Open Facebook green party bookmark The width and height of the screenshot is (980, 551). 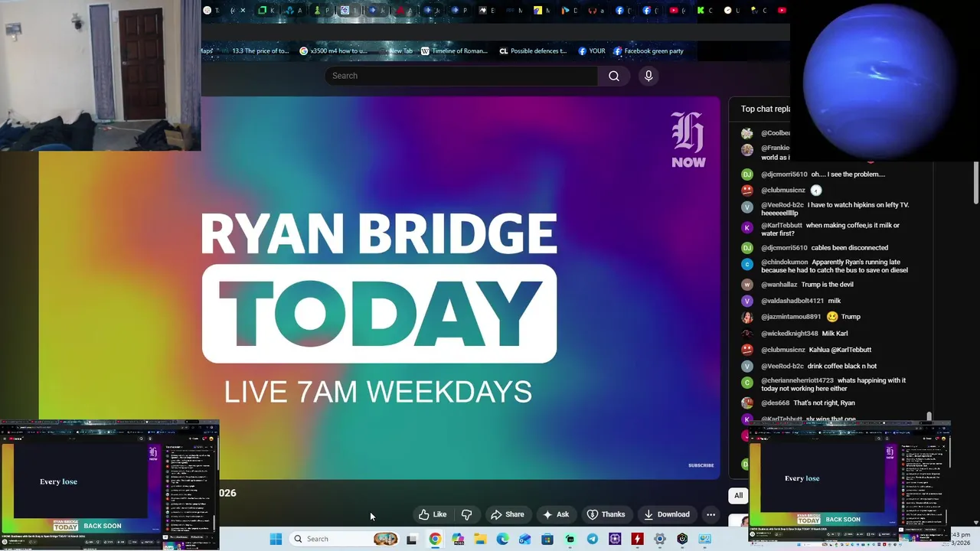click(x=648, y=51)
